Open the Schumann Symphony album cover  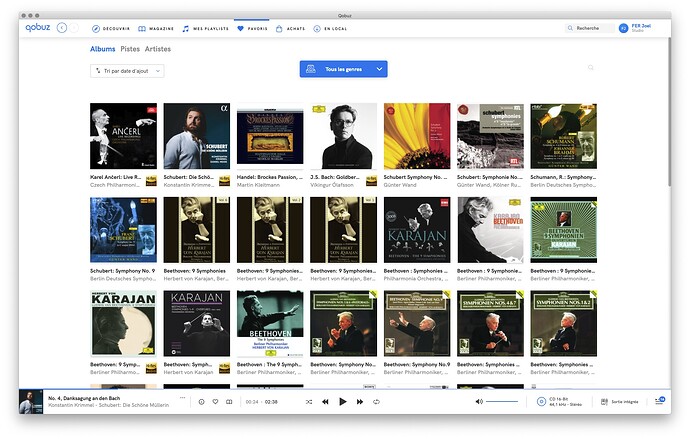click(x=563, y=136)
